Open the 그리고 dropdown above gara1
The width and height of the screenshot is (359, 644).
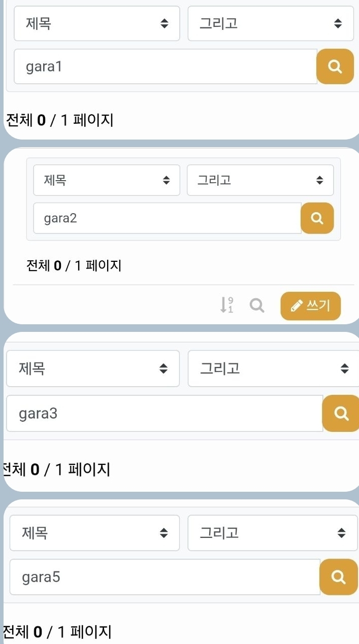[x=270, y=23]
